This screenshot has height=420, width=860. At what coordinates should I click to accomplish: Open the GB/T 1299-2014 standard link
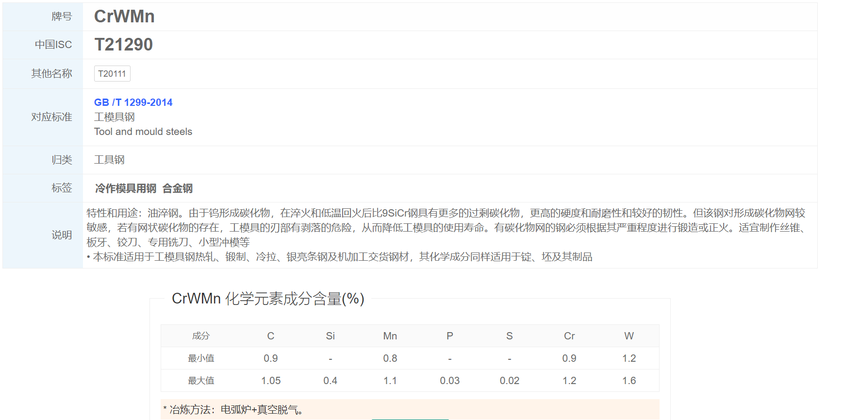click(133, 103)
